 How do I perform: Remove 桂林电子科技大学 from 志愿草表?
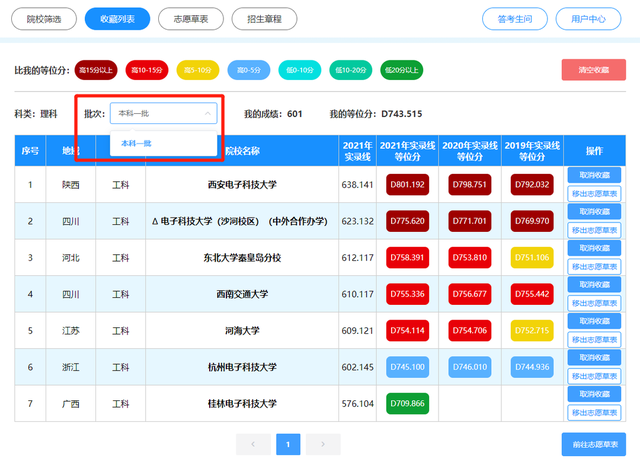tap(594, 413)
